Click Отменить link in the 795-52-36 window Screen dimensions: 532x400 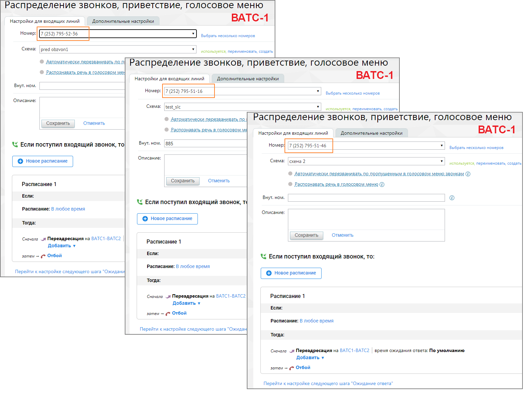click(94, 123)
